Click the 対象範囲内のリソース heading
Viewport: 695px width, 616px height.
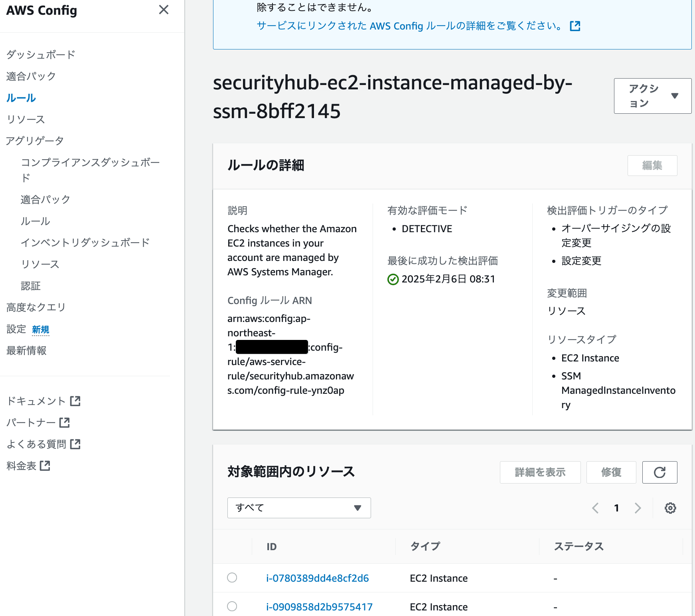pos(291,472)
